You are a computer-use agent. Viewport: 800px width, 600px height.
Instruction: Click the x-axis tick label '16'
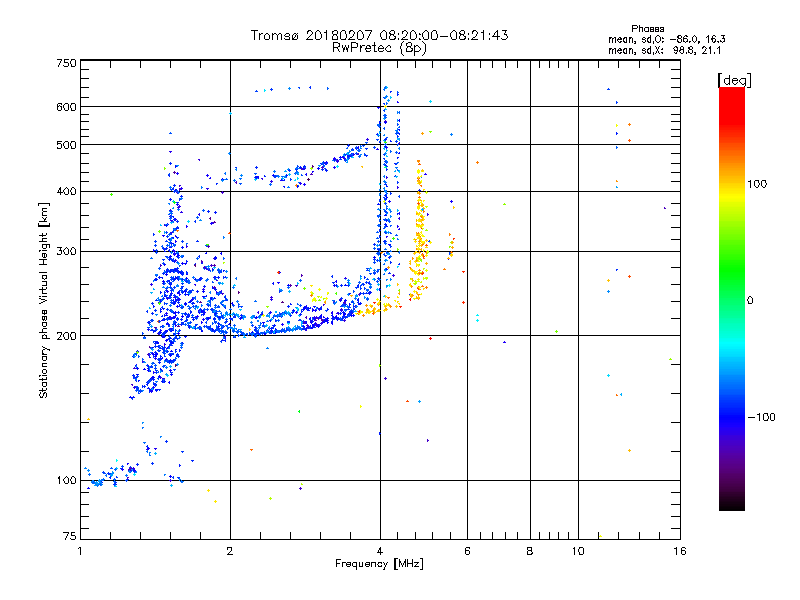point(680,551)
